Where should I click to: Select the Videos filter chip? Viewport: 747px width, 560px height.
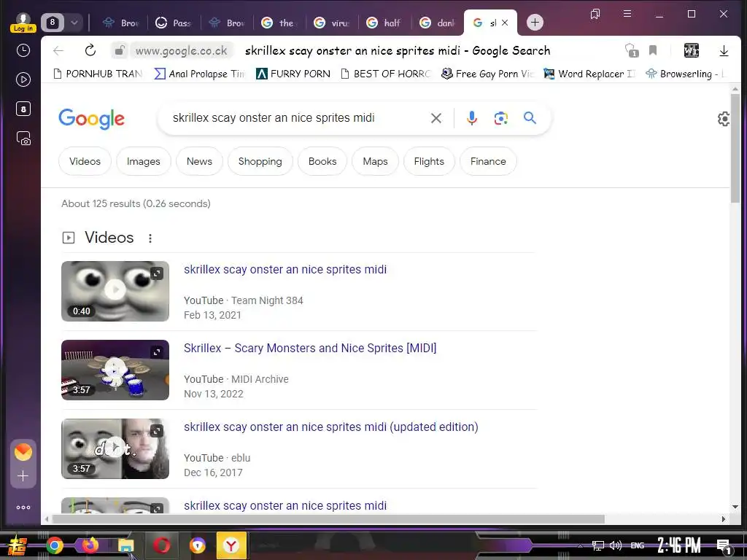(85, 161)
